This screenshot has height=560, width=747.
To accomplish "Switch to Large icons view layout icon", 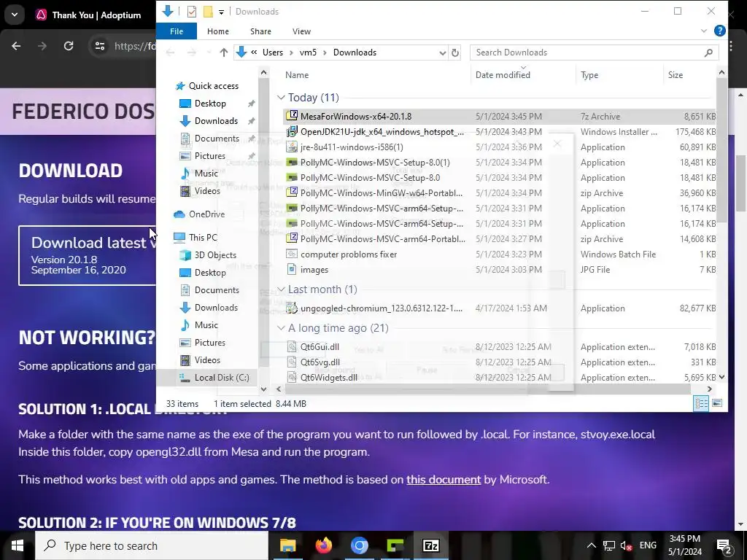I will [x=716, y=403].
